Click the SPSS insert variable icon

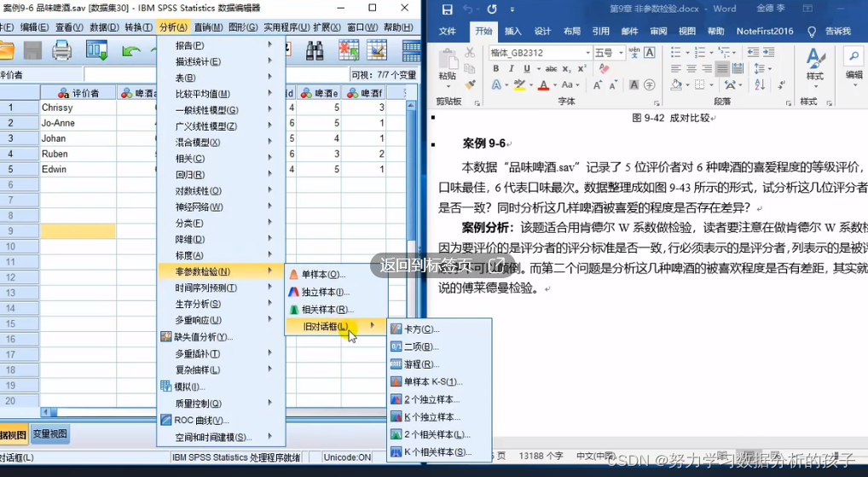(x=377, y=51)
